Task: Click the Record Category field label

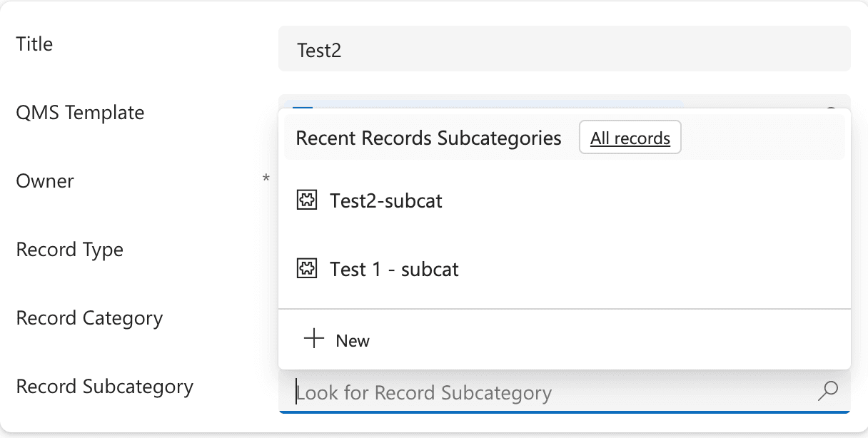Action: [x=89, y=318]
